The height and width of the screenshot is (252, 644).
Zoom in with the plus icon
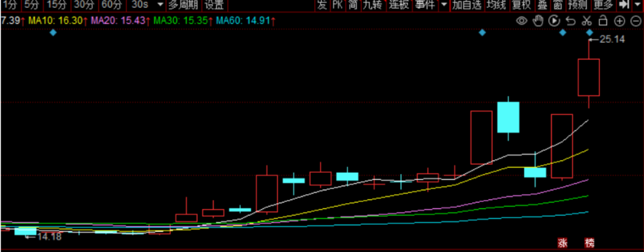click(x=620, y=21)
